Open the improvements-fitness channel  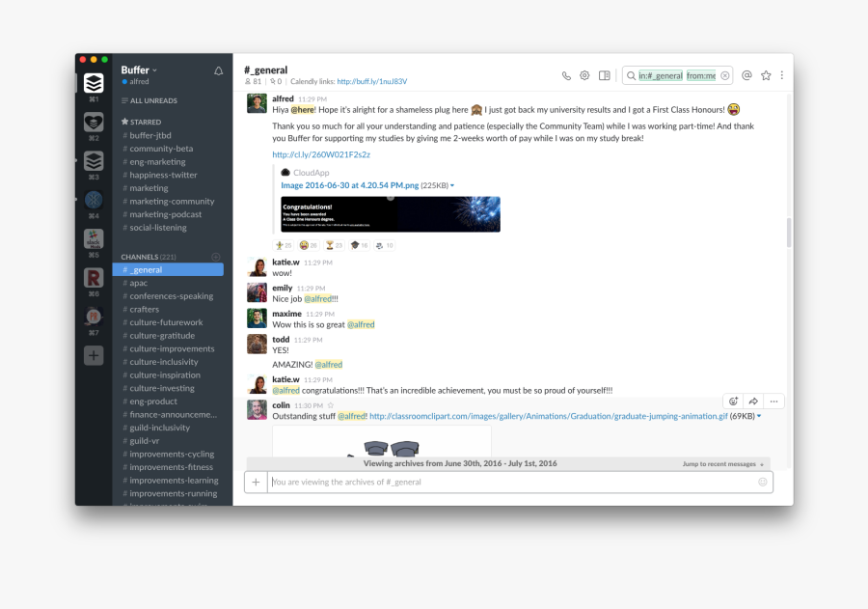pos(171,467)
